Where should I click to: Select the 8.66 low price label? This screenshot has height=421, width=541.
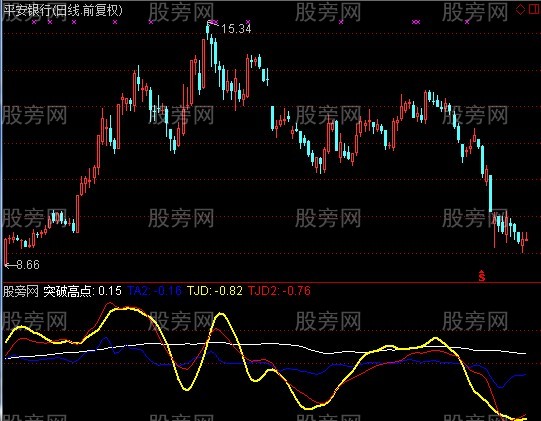[x=28, y=265]
